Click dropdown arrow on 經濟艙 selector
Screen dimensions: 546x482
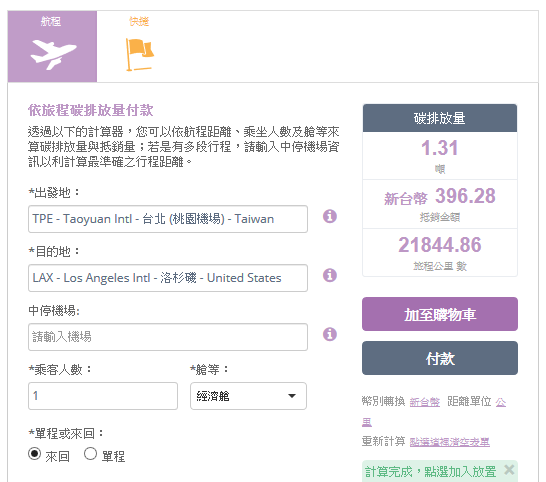point(292,396)
